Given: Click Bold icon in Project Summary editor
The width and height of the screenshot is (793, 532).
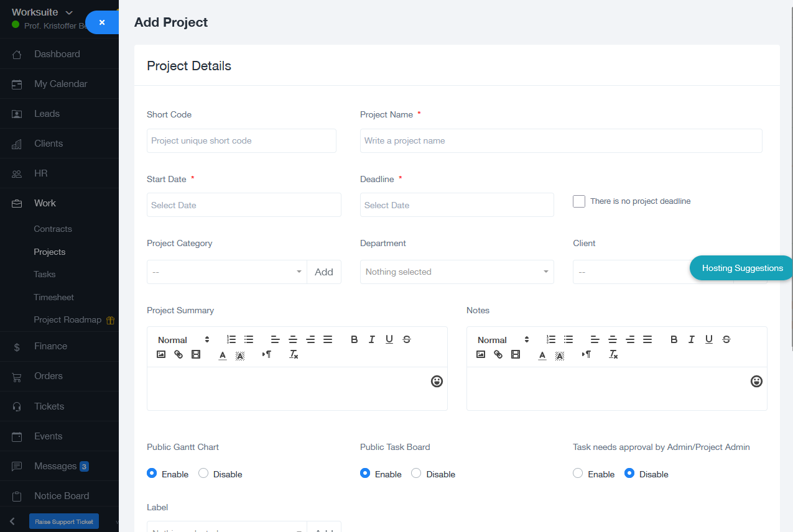Looking at the screenshot, I should click(355, 339).
